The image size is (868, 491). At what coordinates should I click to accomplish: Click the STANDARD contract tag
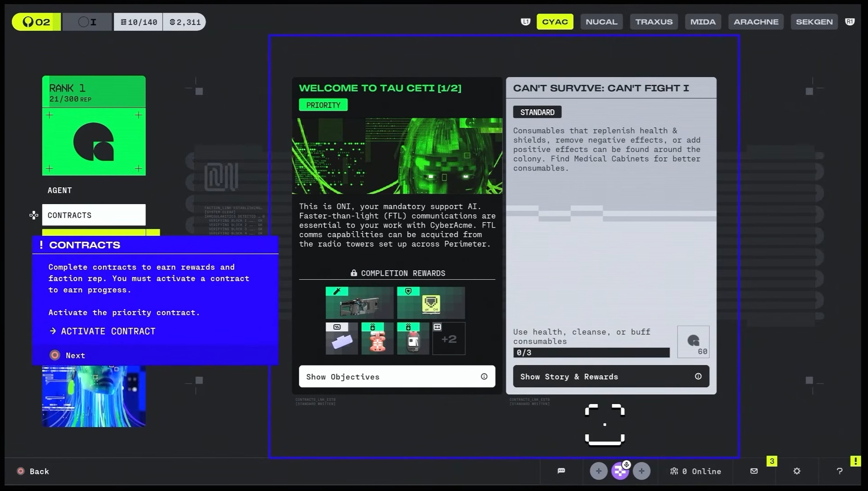(537, 112)
